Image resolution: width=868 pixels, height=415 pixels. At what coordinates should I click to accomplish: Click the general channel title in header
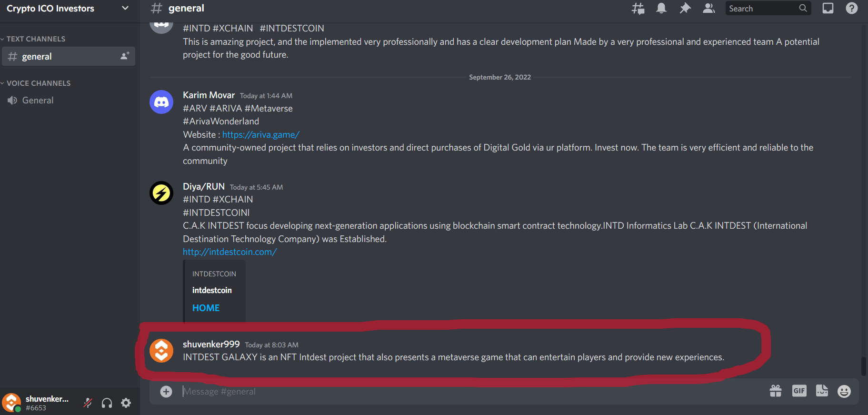point(186,8)
